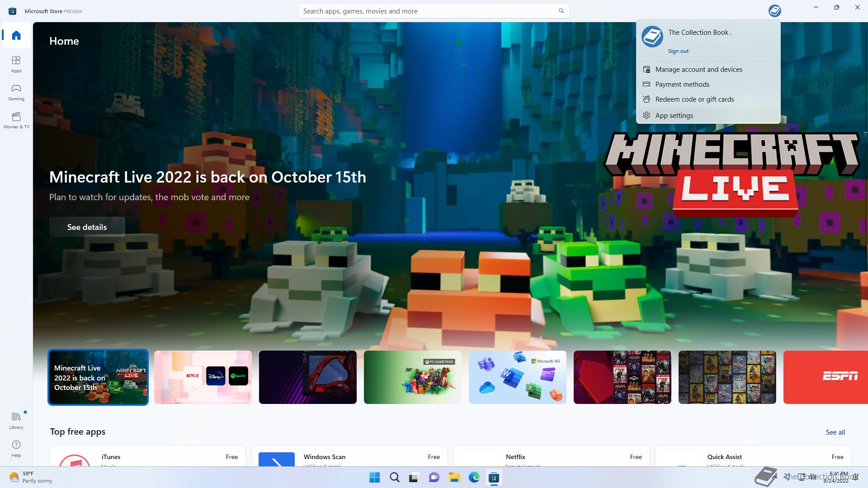Click the taskbar clock showing 9/24/2022
Screen dimensions: 868x488
point(836,478)
